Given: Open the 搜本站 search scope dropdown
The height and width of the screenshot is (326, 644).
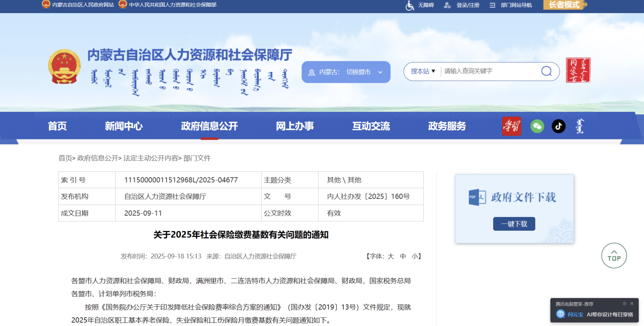Looking at the screenshot, I should click(423, 71).
